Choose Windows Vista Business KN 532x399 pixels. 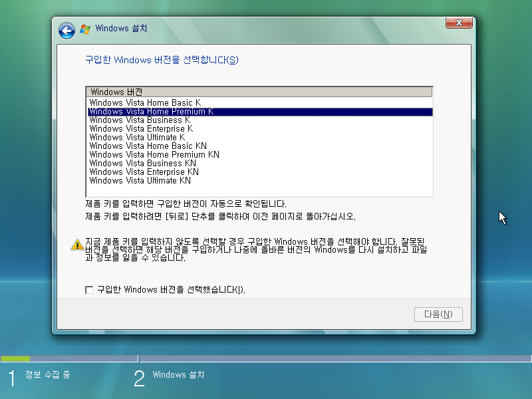pos(260,163)
